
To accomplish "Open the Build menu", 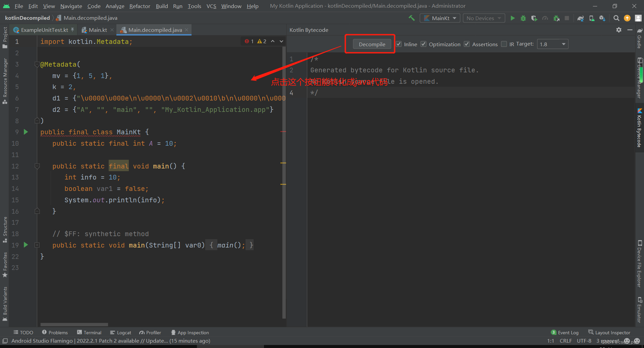I will pos(162,6).
